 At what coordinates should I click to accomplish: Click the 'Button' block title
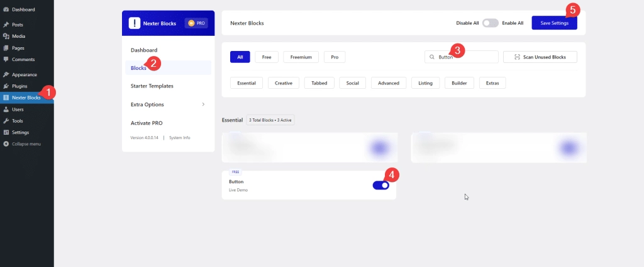tap(236, 181)
